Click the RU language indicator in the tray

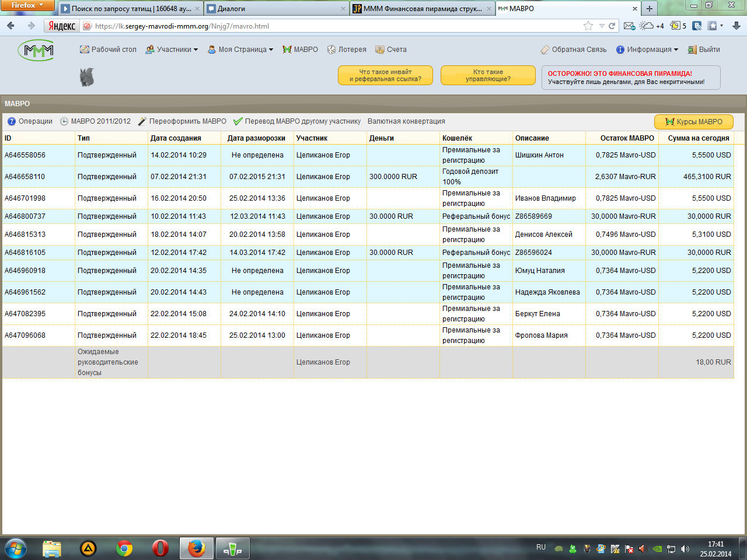(x=541, y=547)
